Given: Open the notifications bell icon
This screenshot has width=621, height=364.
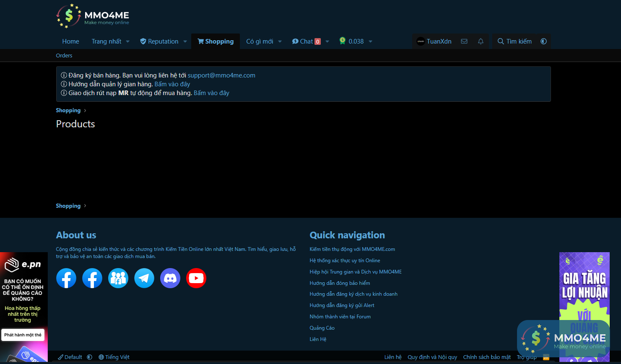Looking at the screenshot, I should pos(481,41).
